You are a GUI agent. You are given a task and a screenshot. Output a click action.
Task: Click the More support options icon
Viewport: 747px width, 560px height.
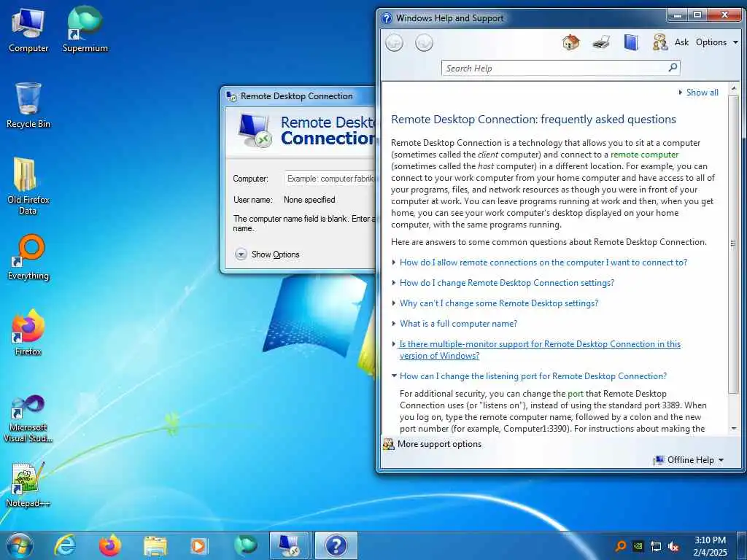389,444
